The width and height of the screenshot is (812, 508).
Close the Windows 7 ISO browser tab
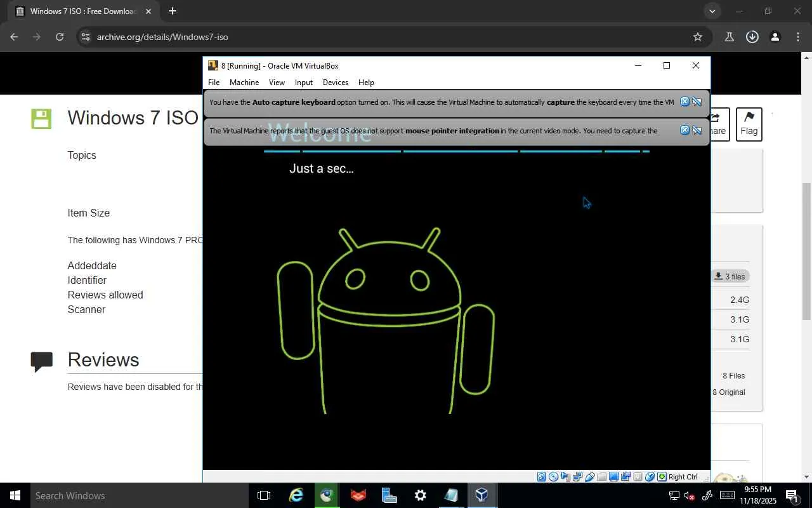148,11
